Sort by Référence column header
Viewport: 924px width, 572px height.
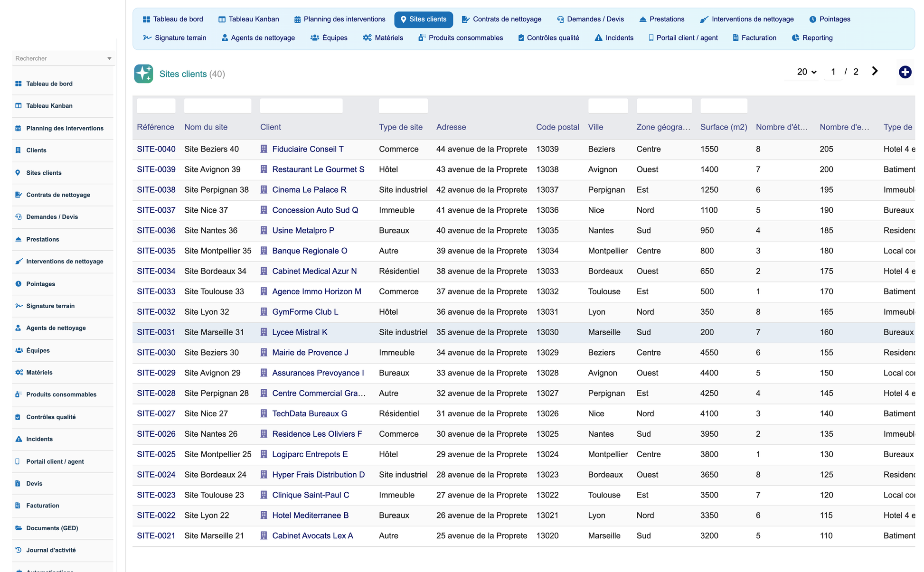click(x=155, y=127)
